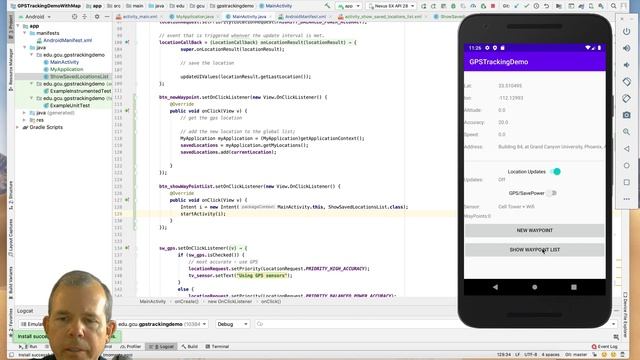Click the Project panel collapse-all icon
Image resolution: width=640 pixels, height=360 pixels.
click(x=84, y=17)
